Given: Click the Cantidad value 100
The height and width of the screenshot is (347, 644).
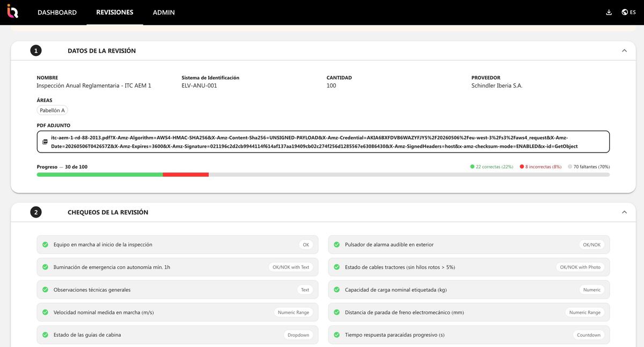Looking at the screenshot, I should coord(332,86).
